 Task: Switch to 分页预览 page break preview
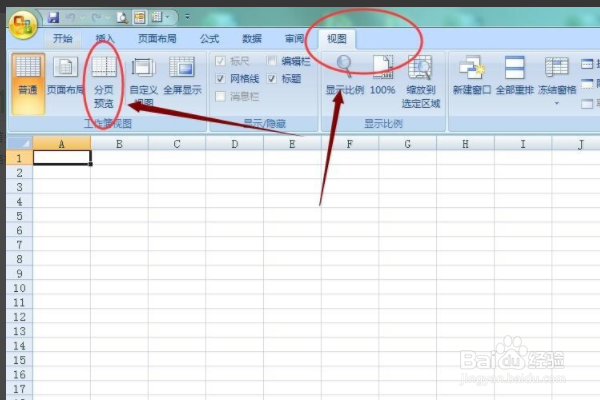pos(104,82)
